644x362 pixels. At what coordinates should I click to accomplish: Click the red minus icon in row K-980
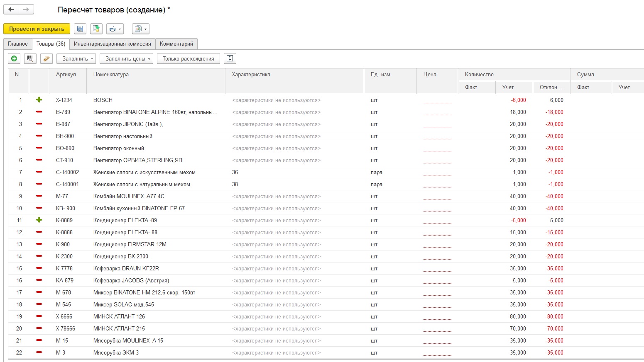39,244
